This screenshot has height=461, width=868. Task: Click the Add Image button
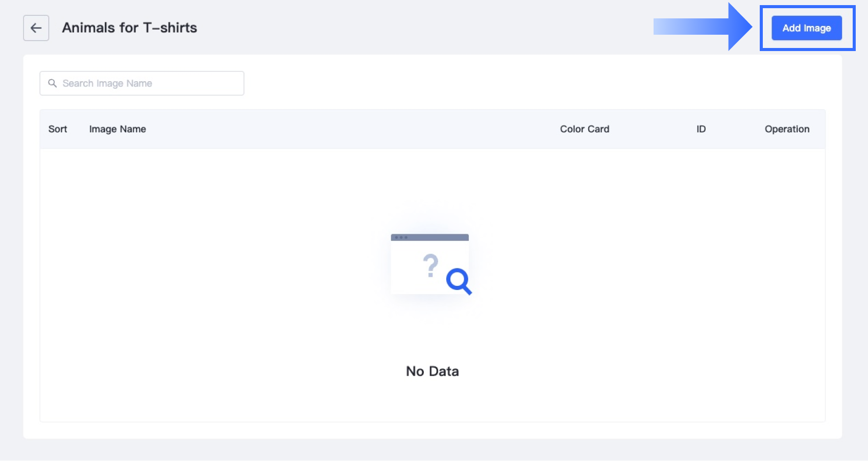click(x=806, y=28)
